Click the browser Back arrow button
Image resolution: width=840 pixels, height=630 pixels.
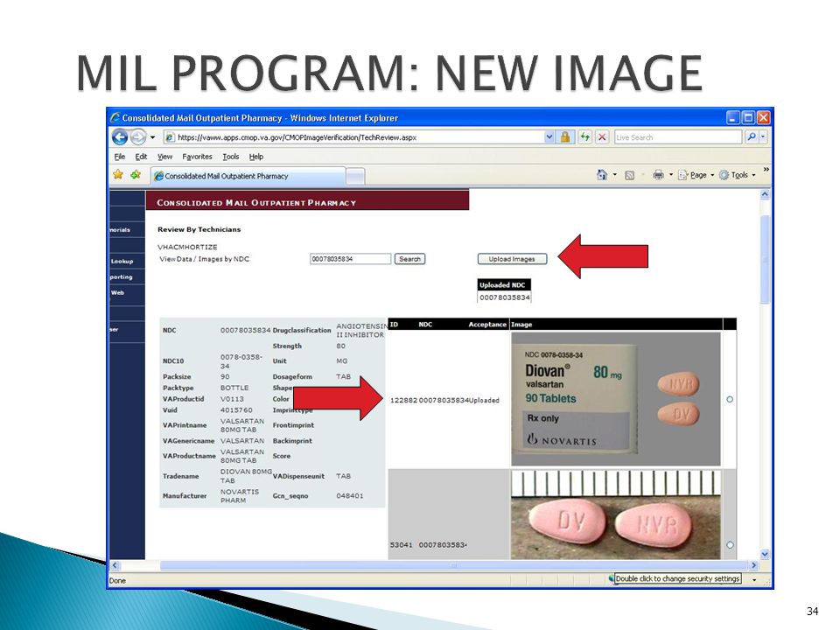coord(120,137)
